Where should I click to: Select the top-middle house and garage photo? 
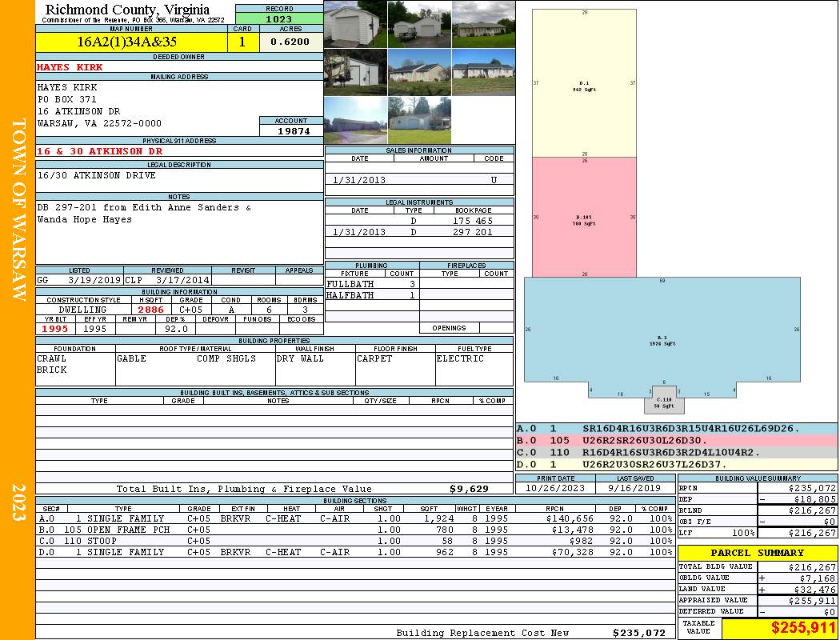[x=419, y=24]
